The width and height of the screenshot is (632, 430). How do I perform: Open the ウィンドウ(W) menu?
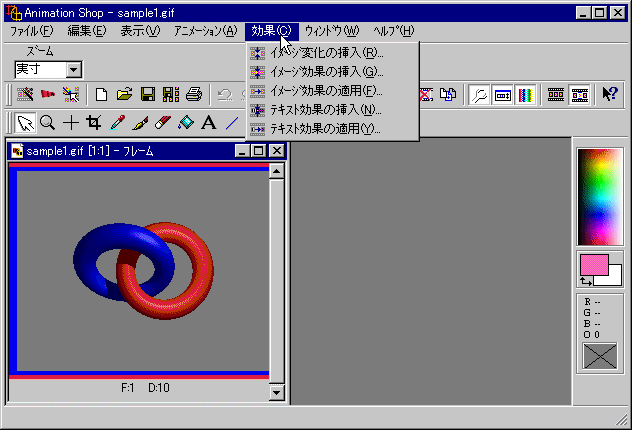point(332,31)
